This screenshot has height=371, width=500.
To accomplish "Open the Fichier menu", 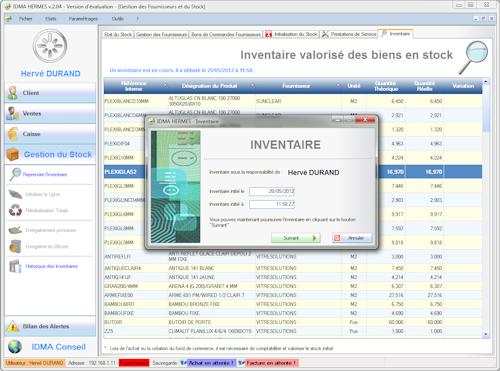I will pyautogui.click(x=25, y=19).
